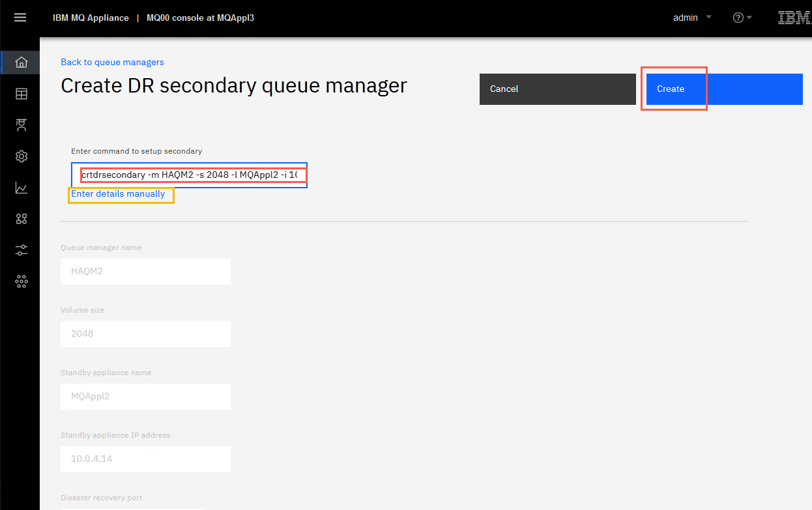Viewport: 812px width, 510px height.
Task: Focus the crtdrsecondary command input field
Action: coord(189,175)
